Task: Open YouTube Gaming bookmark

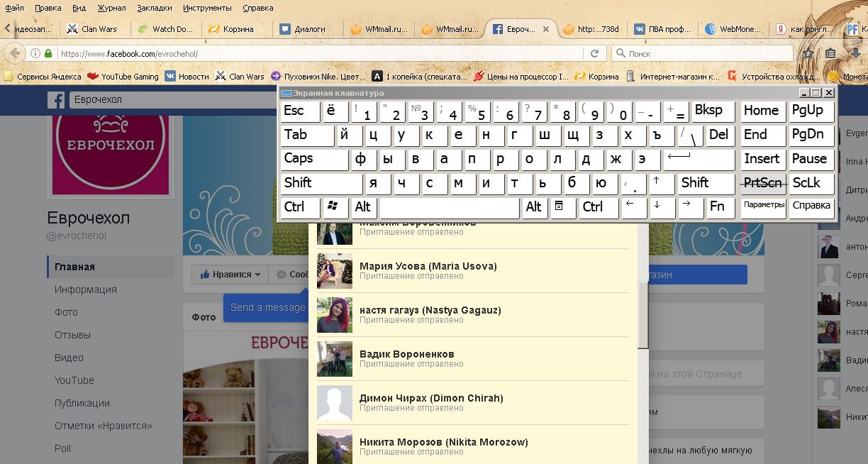Action: tap(123, 76)
